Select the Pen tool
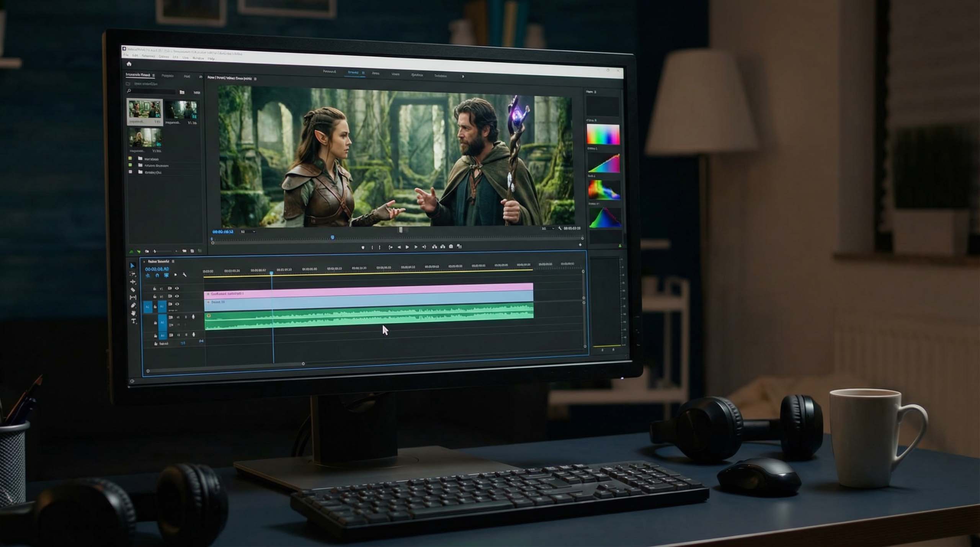Viewport: 980px width, 547px height. pyautogui.click(x=133, y=305)
